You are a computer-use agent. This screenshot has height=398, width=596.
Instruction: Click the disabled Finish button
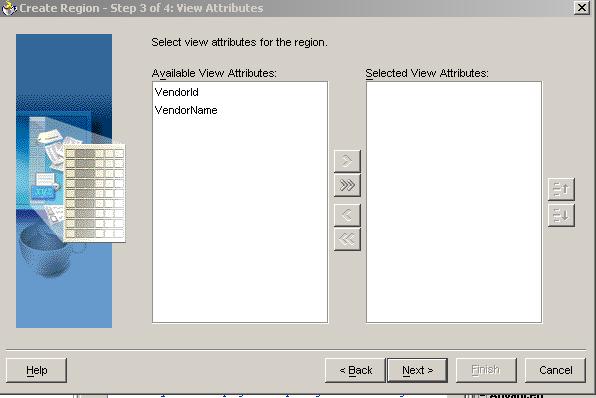(x=486, y=370)
